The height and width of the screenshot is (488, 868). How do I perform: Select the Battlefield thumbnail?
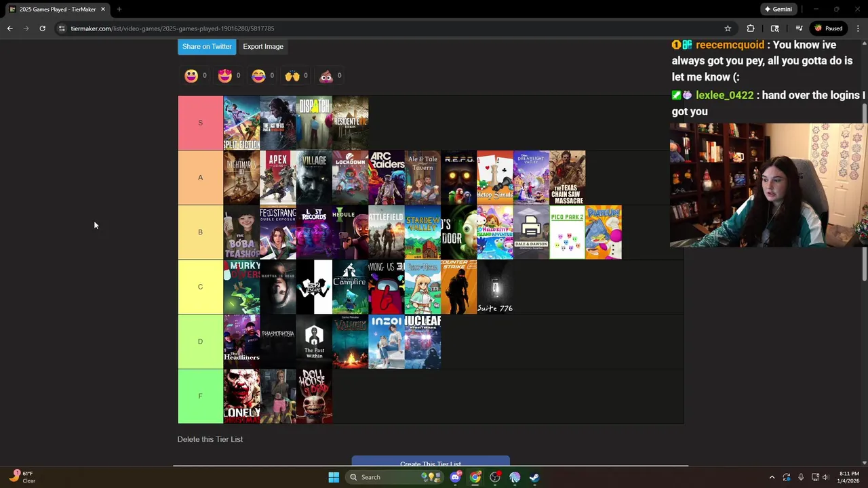pos(387,232)
